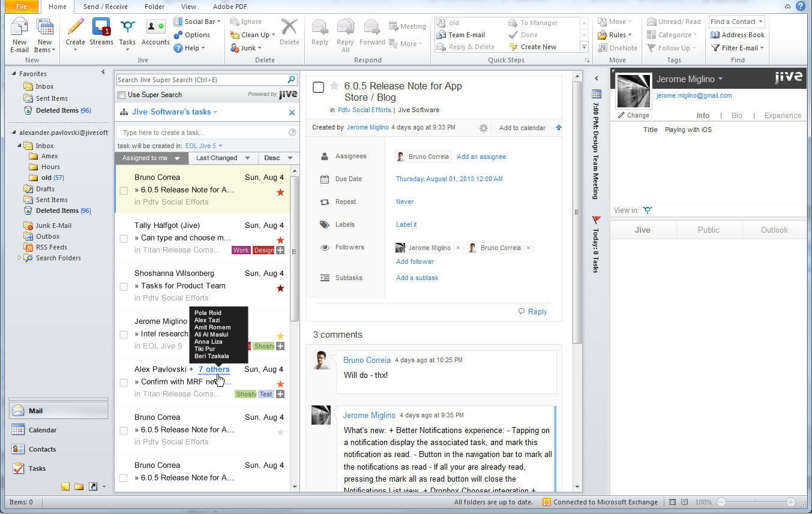
Task: Check off first Bruno Correa task
Action: click(124, 191)
